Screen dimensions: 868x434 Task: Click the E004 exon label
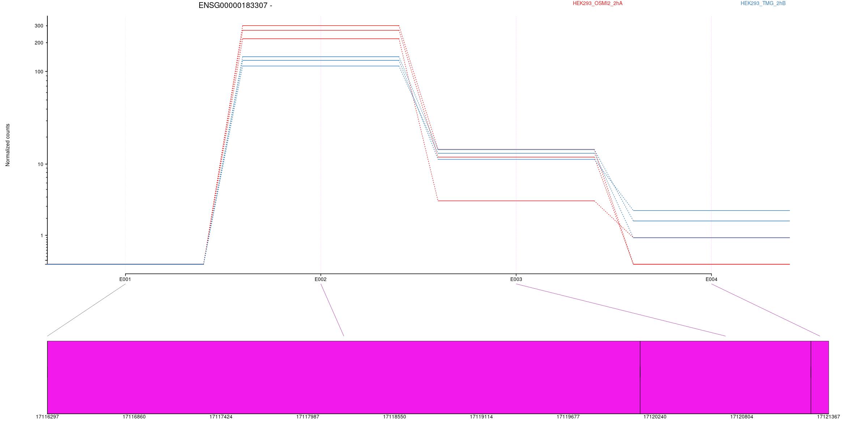pos(711,280)
